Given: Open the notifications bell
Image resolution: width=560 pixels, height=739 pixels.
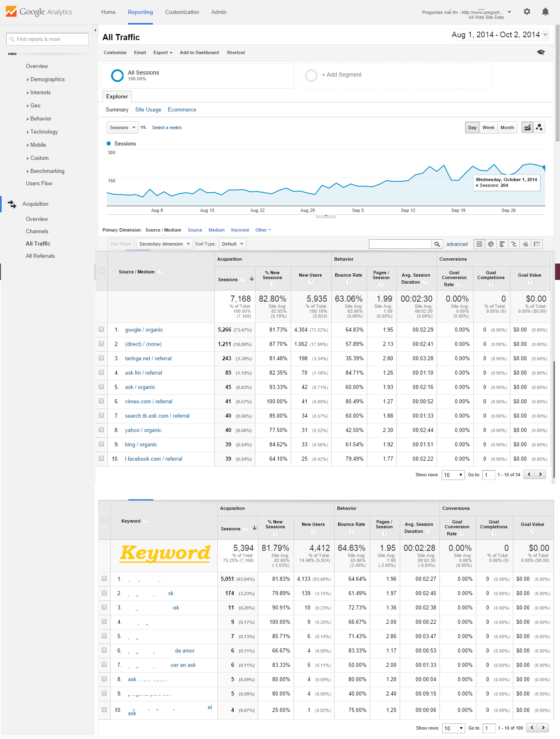Looking at the screenshot, I should [545, 12].
